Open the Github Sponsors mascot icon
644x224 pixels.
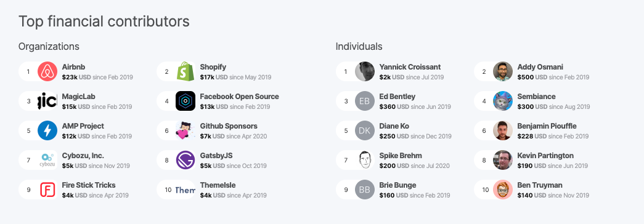[x=185, y=130]
